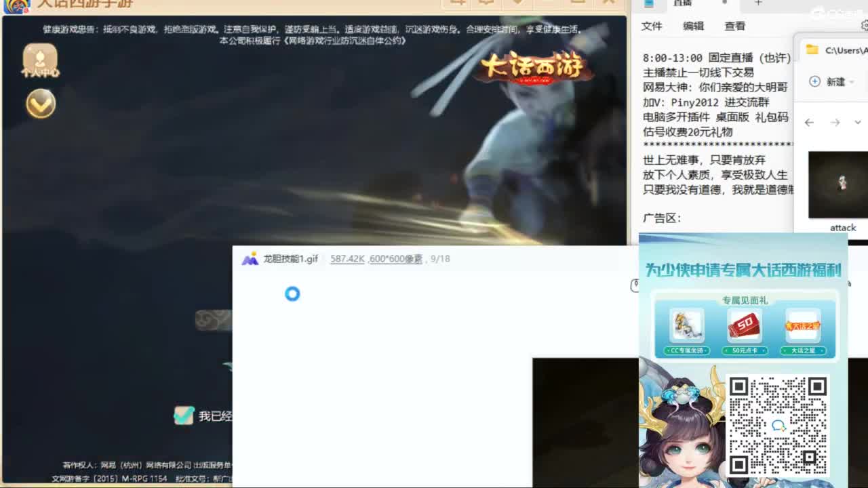The image size is (868, 488).
Task: Click the 大话之星 reward icon
Action: [803, 326]
